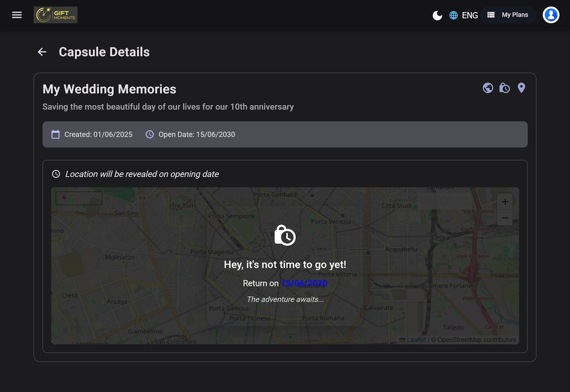Viewport: 570px width, 392px height.
Task: Click the Gift Moments logo
Action: pos(55,15)
